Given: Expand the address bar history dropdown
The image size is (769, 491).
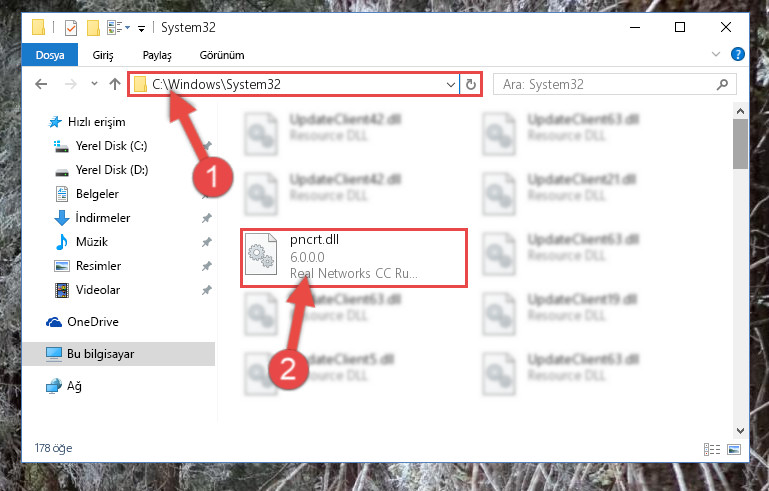Looking at the screenshot, I should point(451,84).
